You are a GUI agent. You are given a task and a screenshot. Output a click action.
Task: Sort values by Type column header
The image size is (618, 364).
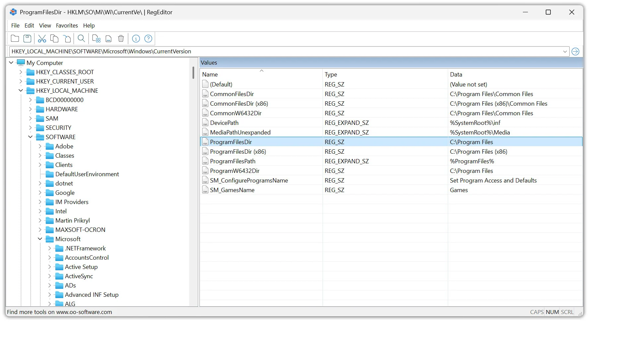point(385,74)
